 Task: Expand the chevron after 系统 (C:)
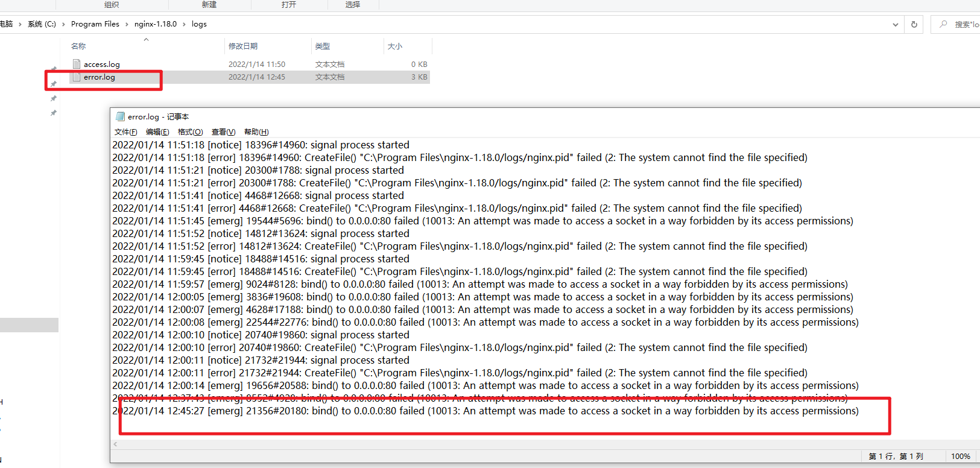coord(63,24)
